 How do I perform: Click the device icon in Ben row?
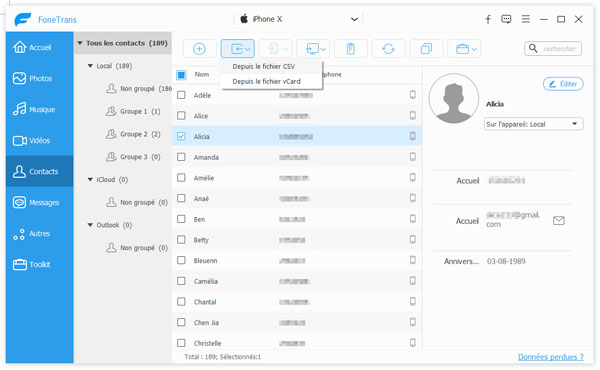(x=412, y=219)
